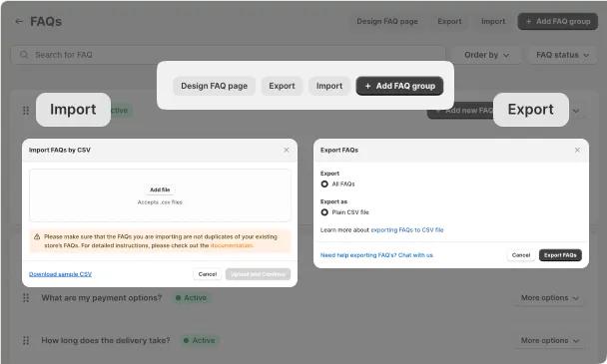Grab drag handle beside delivery question
Screen dimensions: 607x364
point(26,340)
